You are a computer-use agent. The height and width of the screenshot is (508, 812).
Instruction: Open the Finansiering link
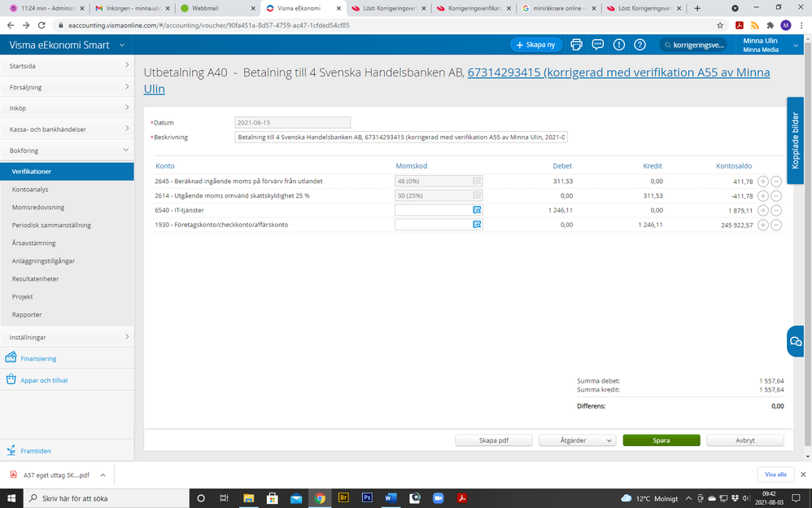(38, 358)
